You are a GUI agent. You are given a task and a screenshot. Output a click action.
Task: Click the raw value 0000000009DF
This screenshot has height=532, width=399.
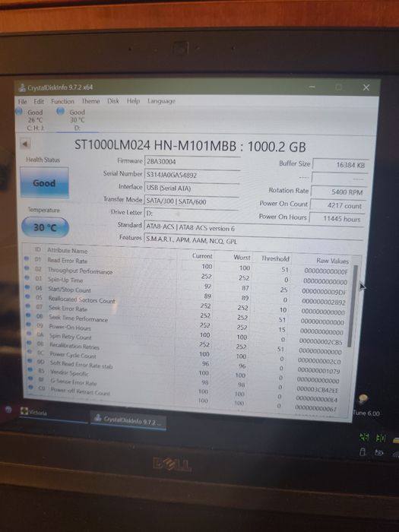tap(324, 292)
